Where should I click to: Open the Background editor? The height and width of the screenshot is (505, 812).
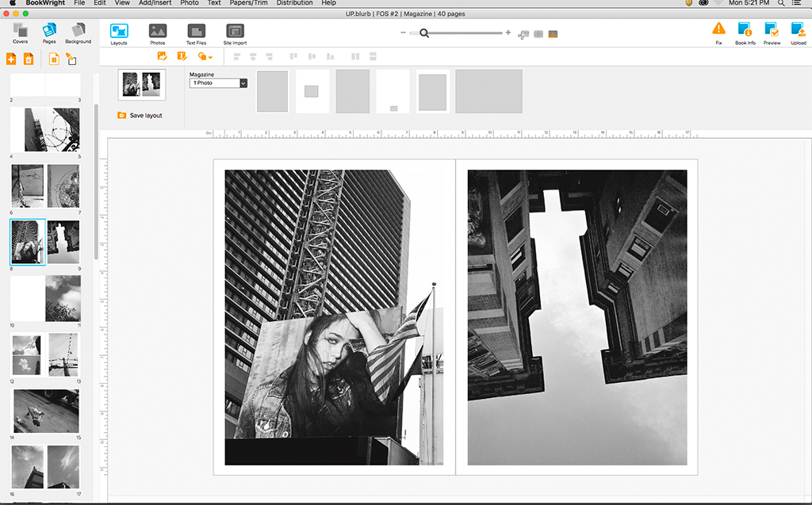[79, 32]
